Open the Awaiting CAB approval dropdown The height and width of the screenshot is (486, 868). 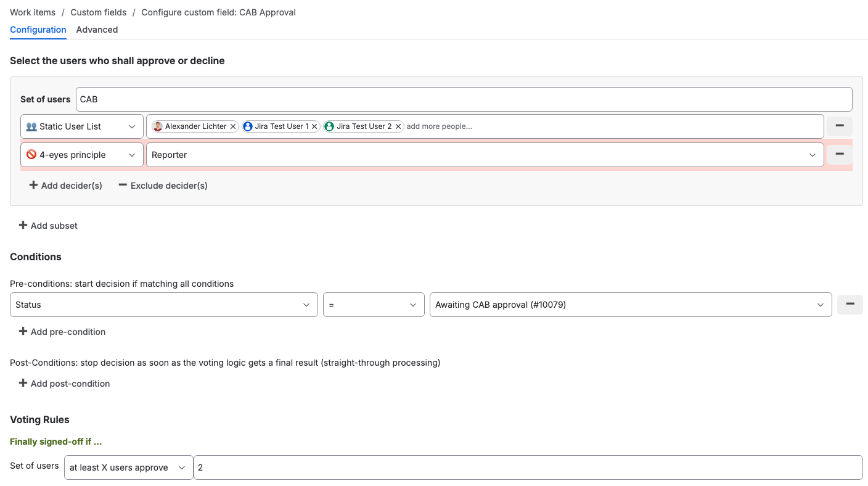631,305
